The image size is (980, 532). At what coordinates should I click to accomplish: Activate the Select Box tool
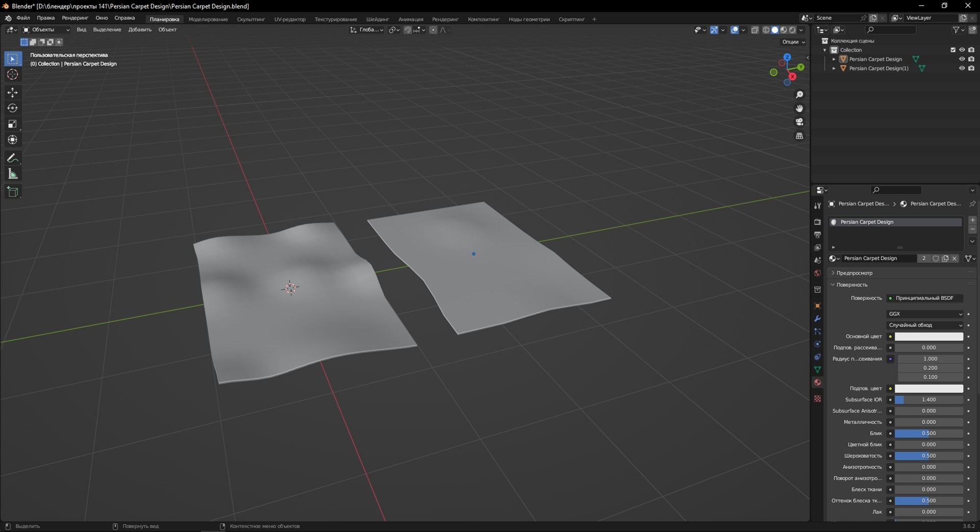pyautogui.click(x=13, y=59)
